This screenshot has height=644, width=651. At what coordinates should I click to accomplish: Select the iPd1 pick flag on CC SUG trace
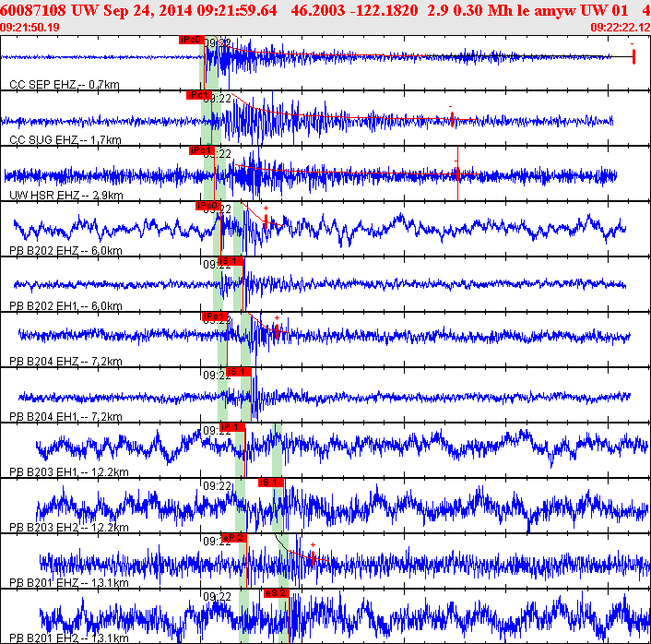click(x=199, y=95)
